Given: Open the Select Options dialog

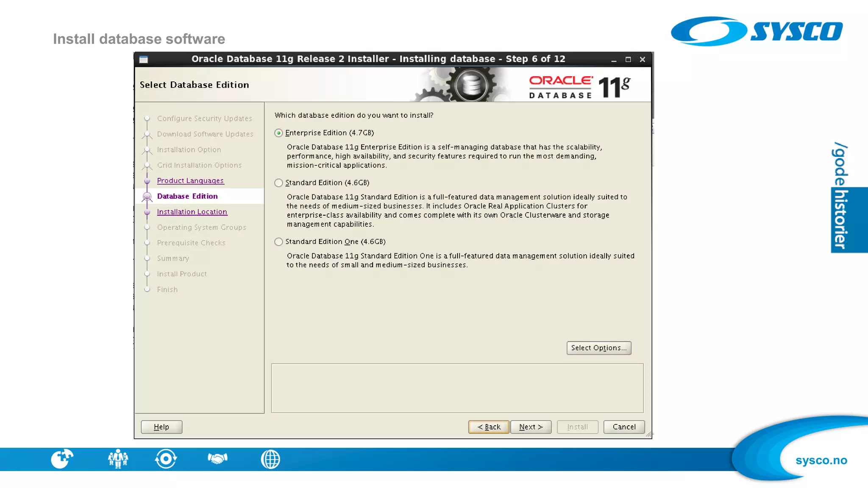Looking at the screenshot, I should (x=599, y=348).
